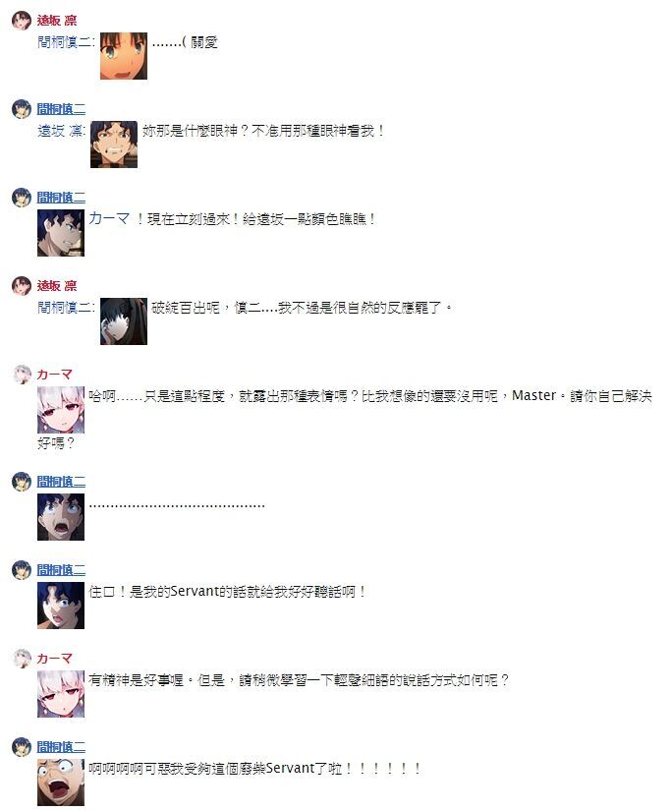Click the blue カーマ mention link in message
Viewport: 672px width, 811px height.
click(109, 218)
